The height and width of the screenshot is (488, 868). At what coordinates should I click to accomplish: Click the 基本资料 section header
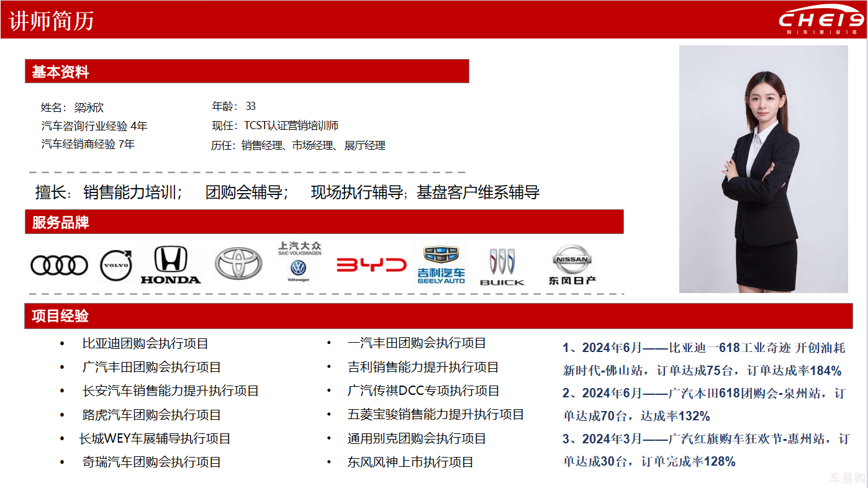tap(246, 71)
